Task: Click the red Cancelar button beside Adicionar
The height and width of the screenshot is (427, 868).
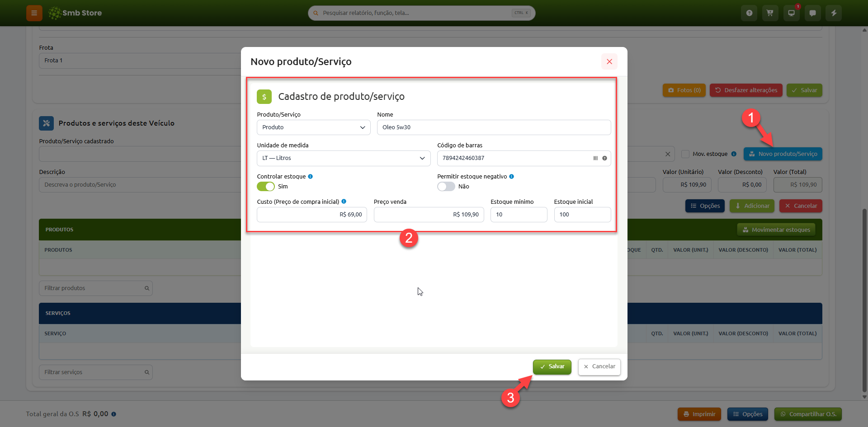Action: tap(801, 206)
